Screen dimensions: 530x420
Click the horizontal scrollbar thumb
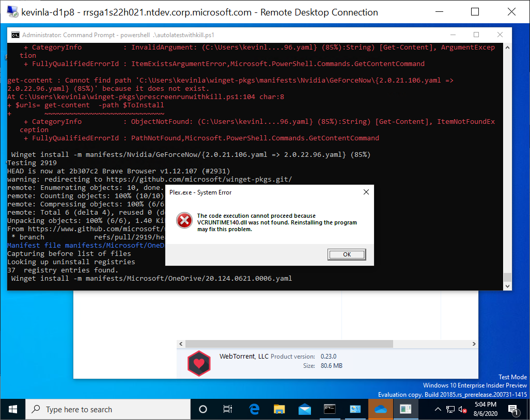point(289,344)
